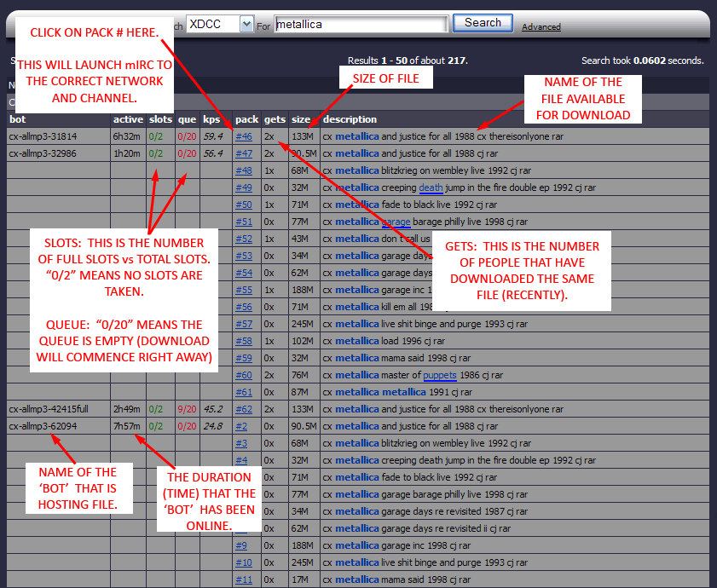Select pack #48 blitzkrieg on wembley
This screenshot has width=717, height=588.
(x=244, y=170)
